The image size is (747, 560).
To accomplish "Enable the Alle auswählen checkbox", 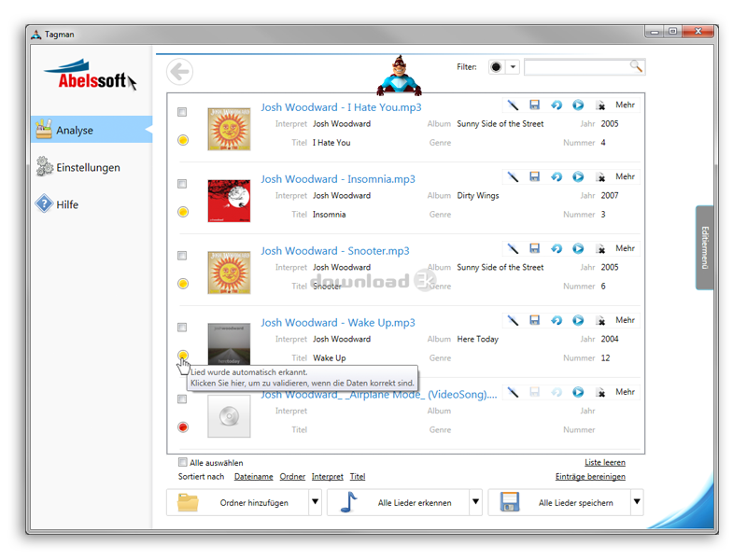I will 182,462.
